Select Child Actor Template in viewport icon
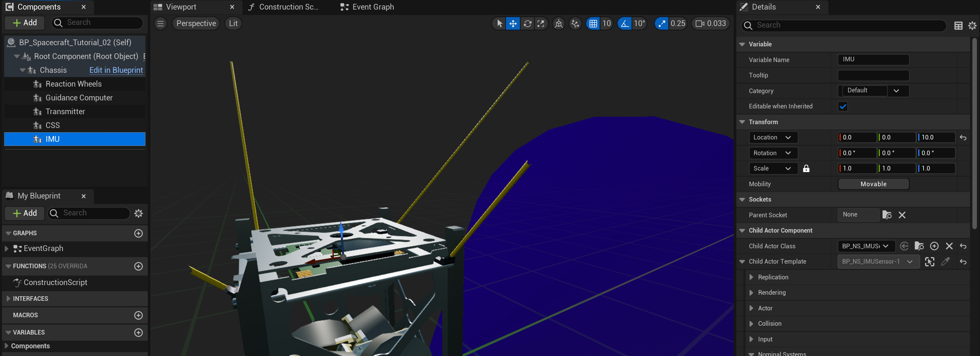The image size is (980, 356). point(930,262)
